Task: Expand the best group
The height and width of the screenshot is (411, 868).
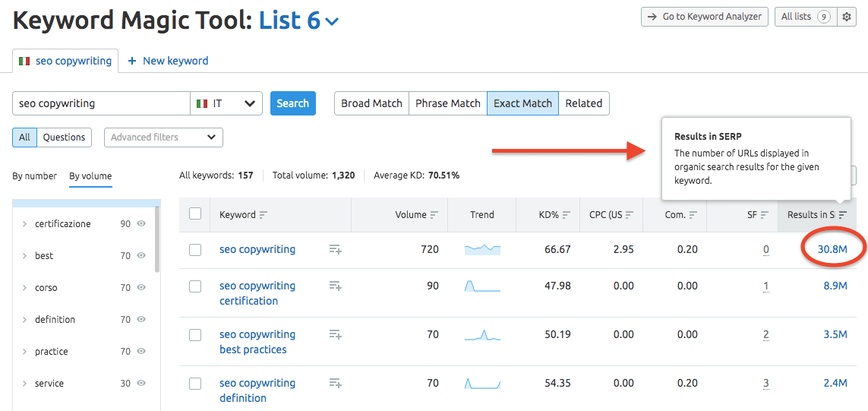Action: point(24,256)
